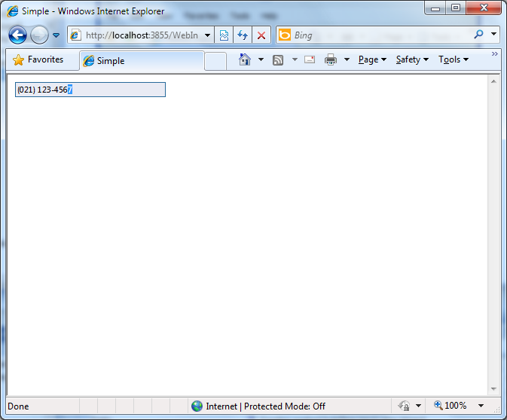Open the recent pages dropdown arrow
This screenshot has width=507, height=420.
pyautogui.click(x=56, y=35)
